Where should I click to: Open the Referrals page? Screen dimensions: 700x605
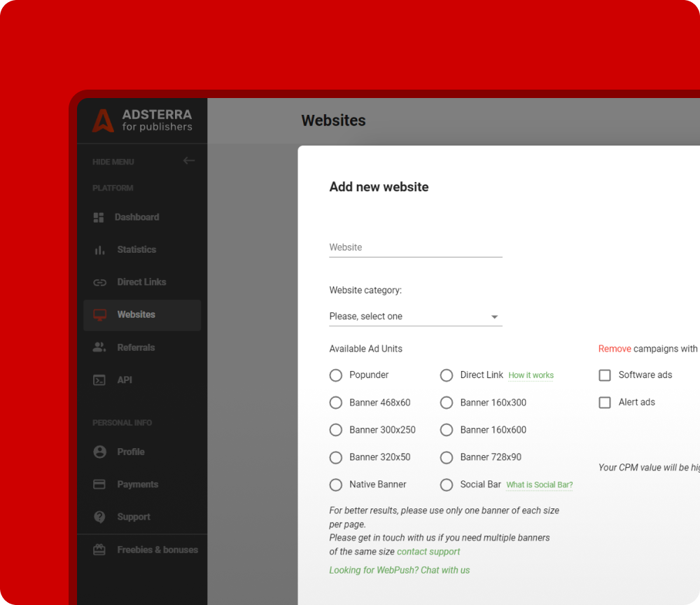pyautogui.click(x=136, y=347)
